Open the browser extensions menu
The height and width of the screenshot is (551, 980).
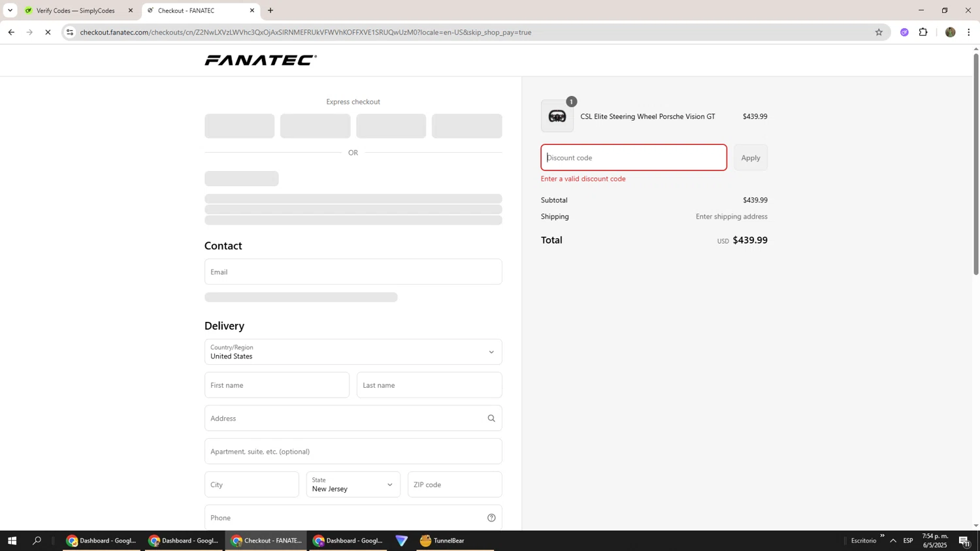click(923, 32)
